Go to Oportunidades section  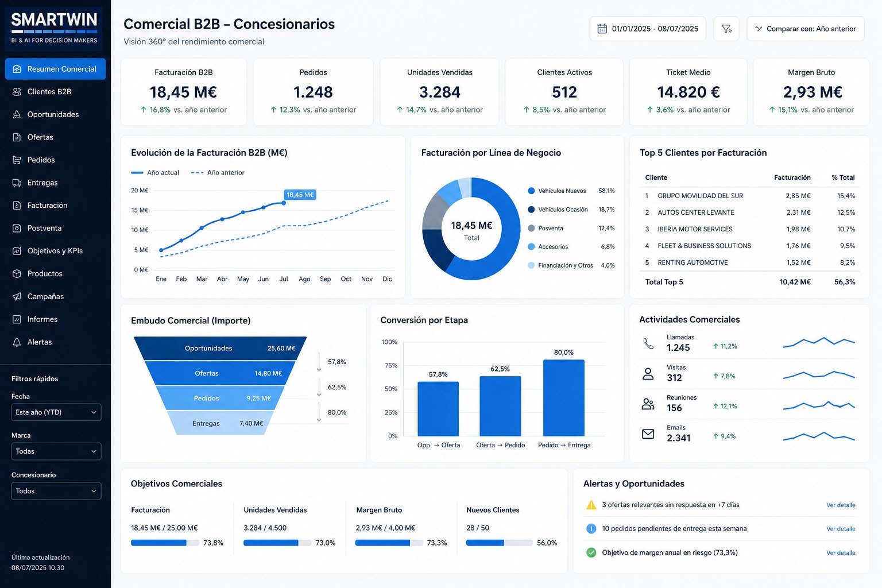pyautogui.click(x=55, y=114)
